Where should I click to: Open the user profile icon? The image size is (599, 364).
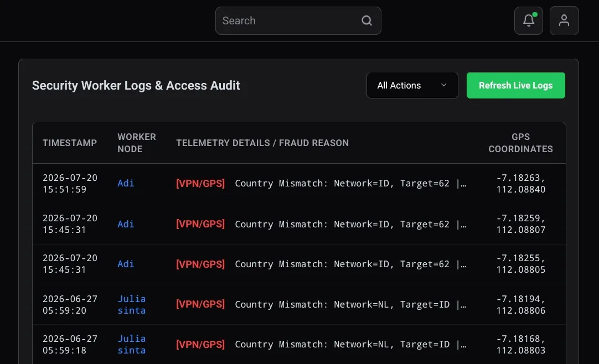564,20
